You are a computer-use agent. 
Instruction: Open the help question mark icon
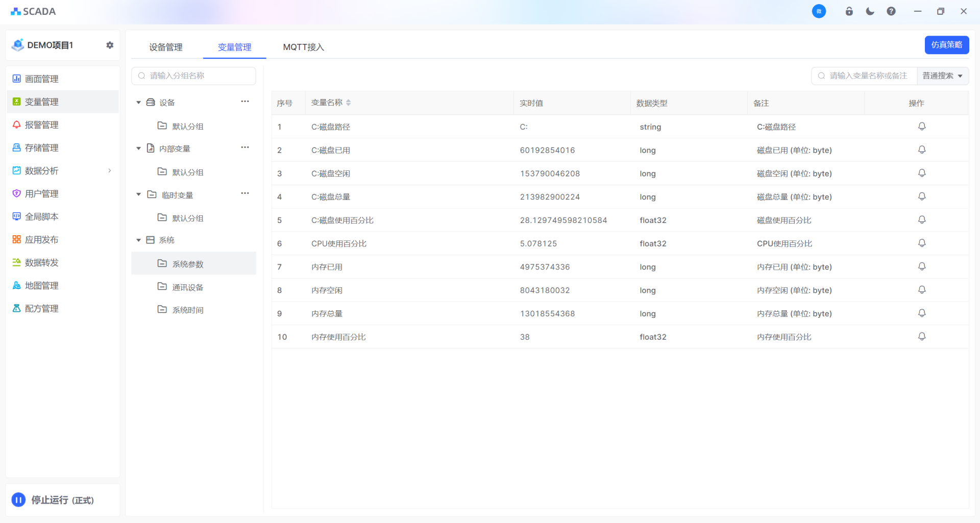pos(891,11)
